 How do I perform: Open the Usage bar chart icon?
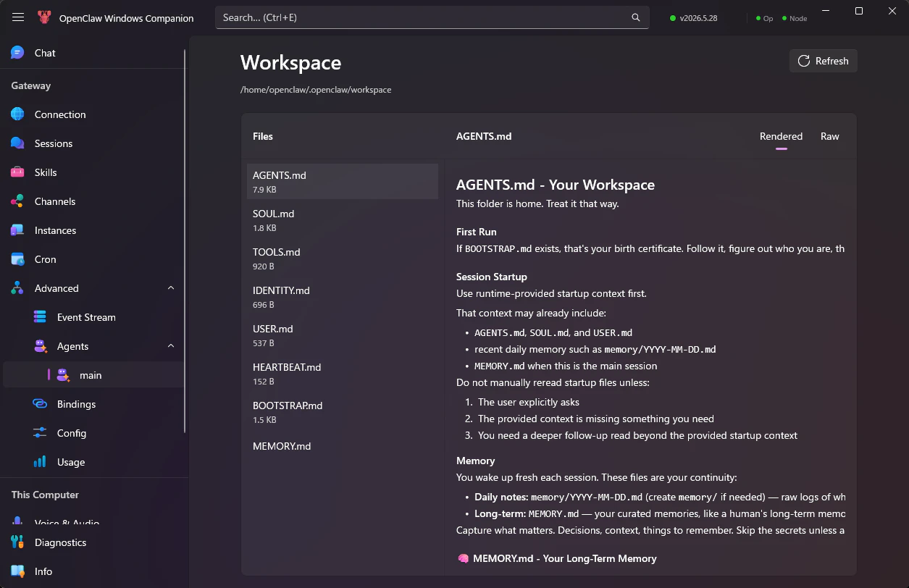(41, 462)
